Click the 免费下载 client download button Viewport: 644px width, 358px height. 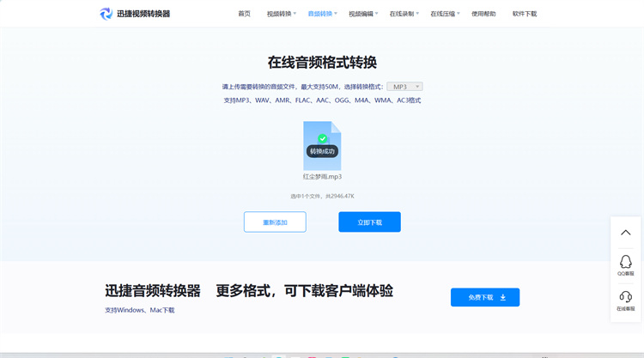485,297
